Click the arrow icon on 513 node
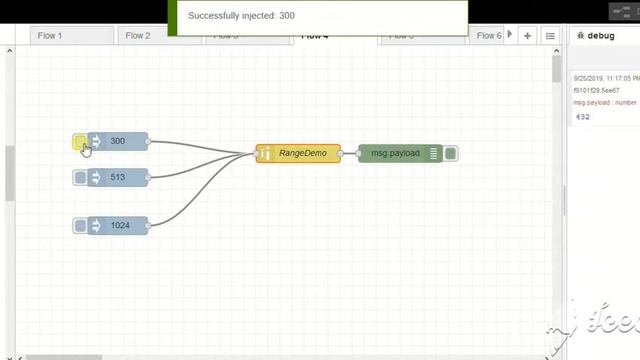 pyautogui.click(x=96, y=178)
